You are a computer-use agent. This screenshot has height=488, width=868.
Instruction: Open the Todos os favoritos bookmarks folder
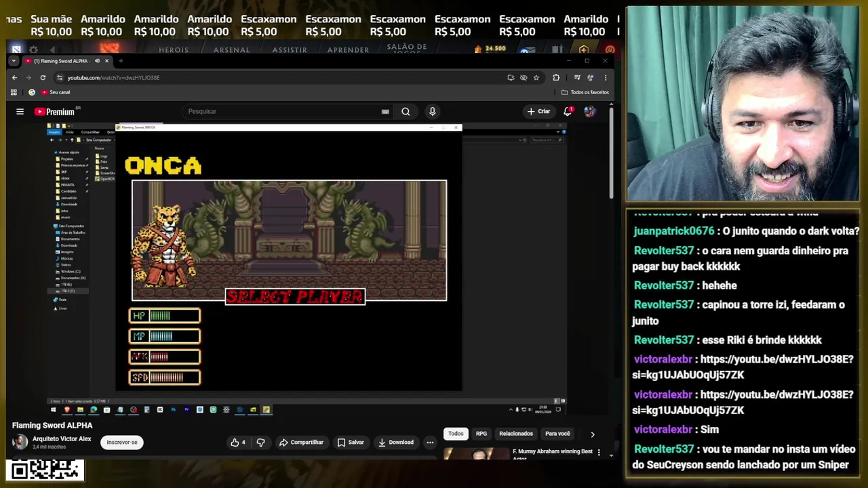coord(585,92)
